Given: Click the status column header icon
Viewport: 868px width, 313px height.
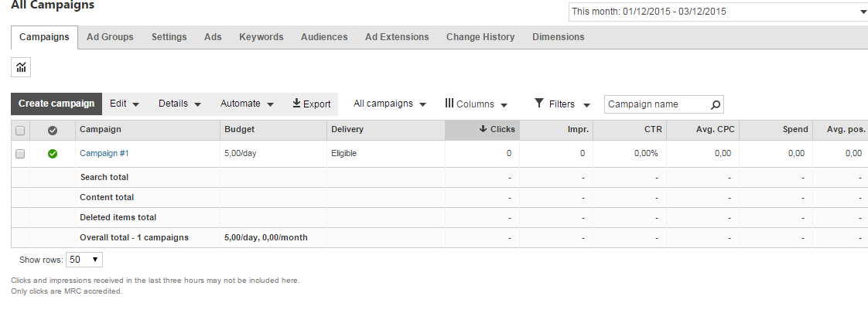Looking at the screenshot, I should (x=53, y=130).
